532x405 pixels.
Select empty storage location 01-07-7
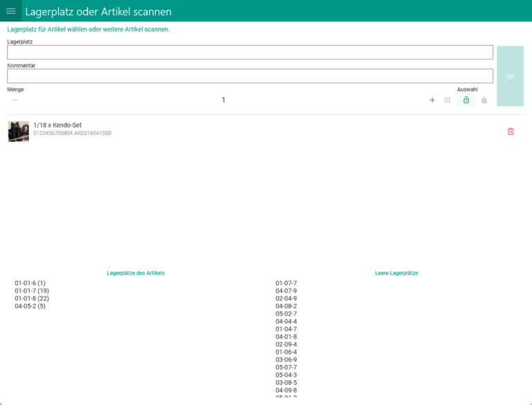[x=286, y=283]
